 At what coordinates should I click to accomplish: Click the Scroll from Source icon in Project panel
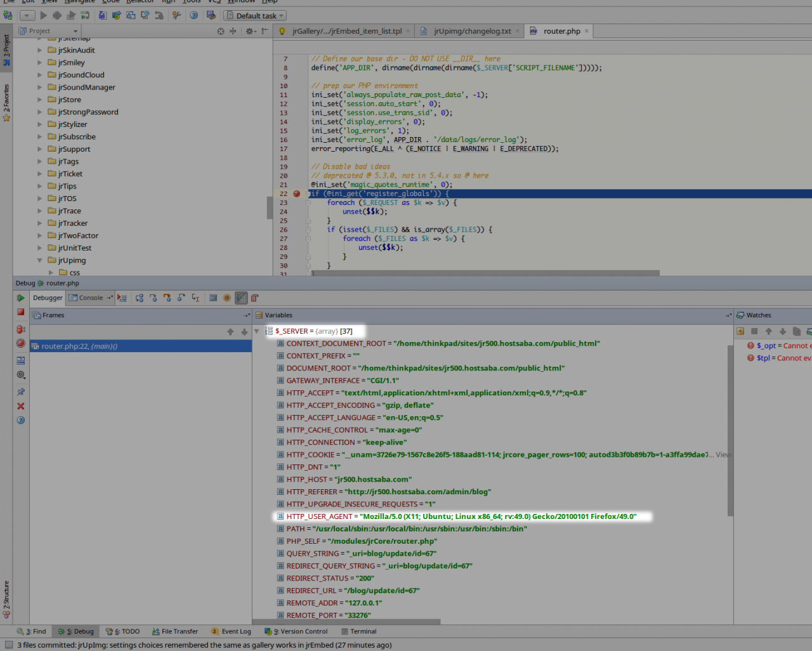click(x=221, y=31)
